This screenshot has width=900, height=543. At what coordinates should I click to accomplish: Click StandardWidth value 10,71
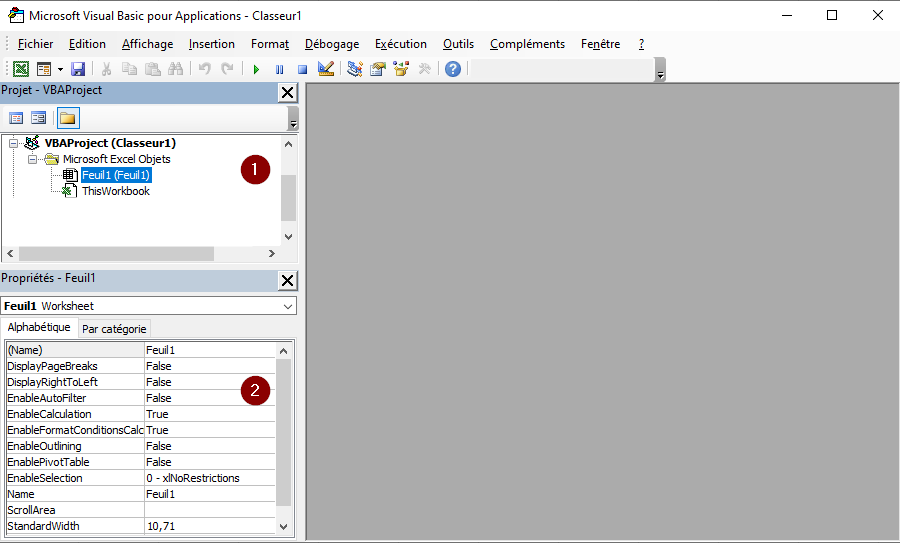[x=210, y=526]
